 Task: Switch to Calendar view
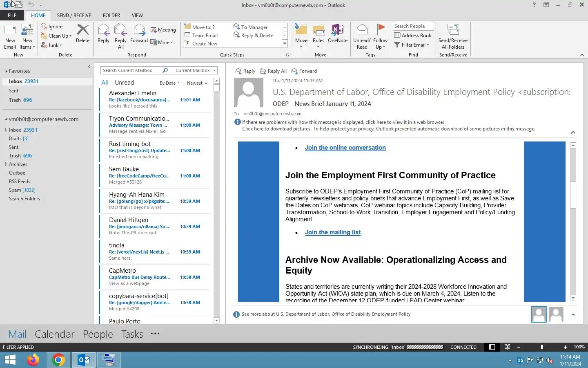(x=54, y=334)
